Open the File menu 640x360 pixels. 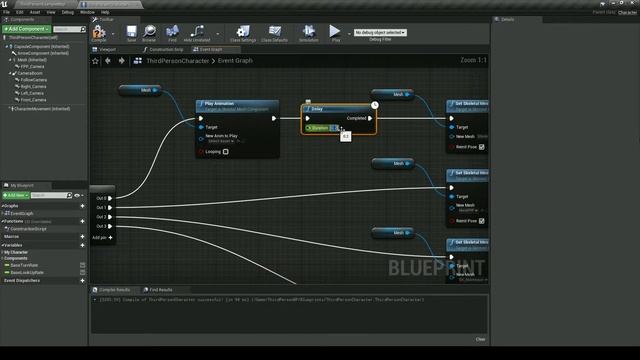point(7,12)
